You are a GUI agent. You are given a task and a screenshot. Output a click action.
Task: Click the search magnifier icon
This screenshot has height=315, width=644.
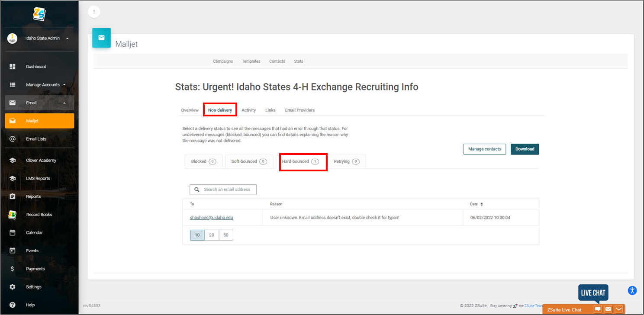[x=197, y=190]
